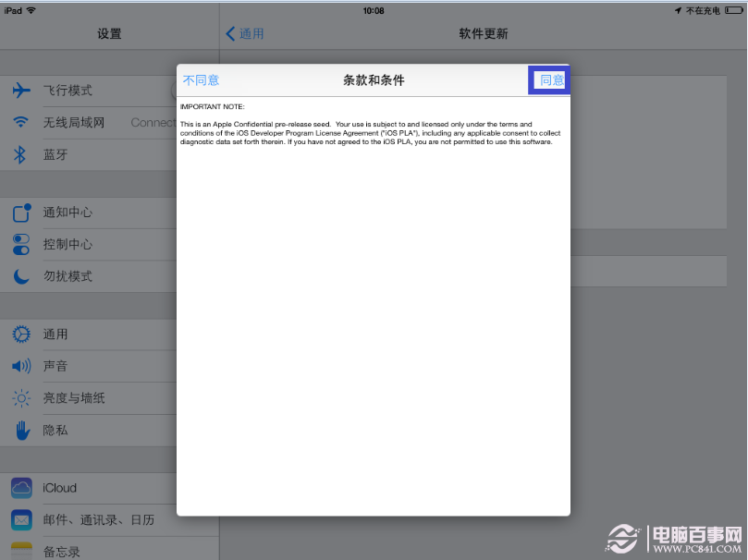Select 蓝牙 row label
Screen dimensions: 748x560
point(55,154)
